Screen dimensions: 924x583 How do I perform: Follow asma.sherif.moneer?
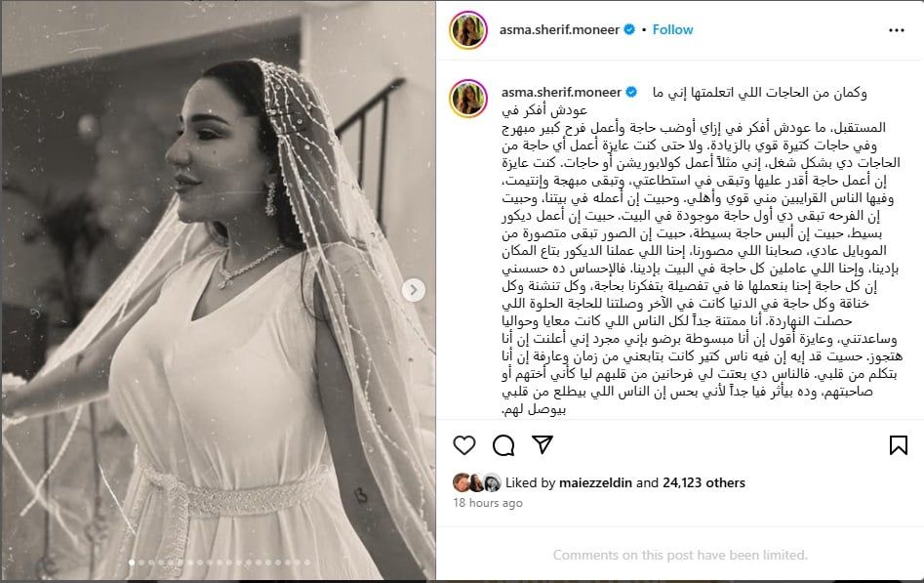pyautogui.click(x=672, y=29)
